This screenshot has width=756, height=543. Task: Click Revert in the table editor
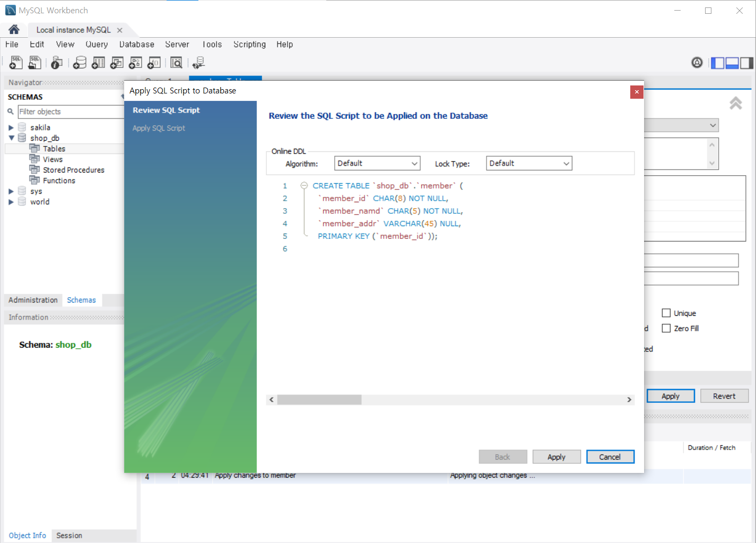(x=724, y=396)
